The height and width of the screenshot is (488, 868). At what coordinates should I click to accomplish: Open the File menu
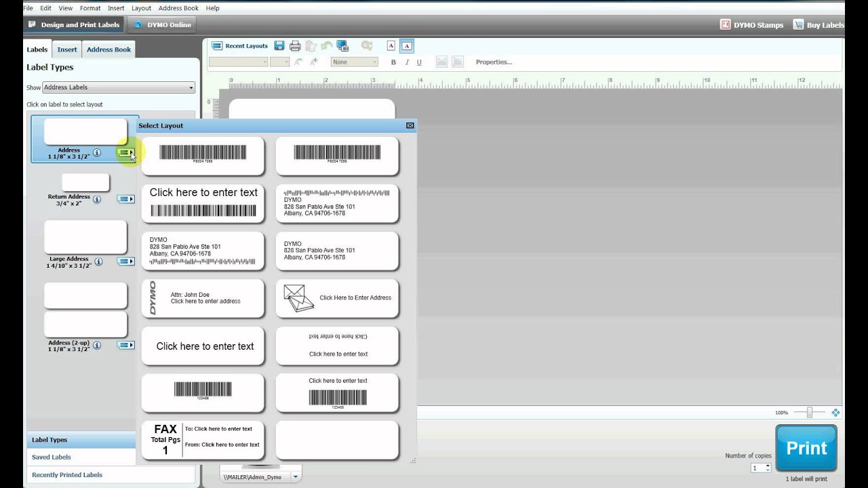point(28,8)
